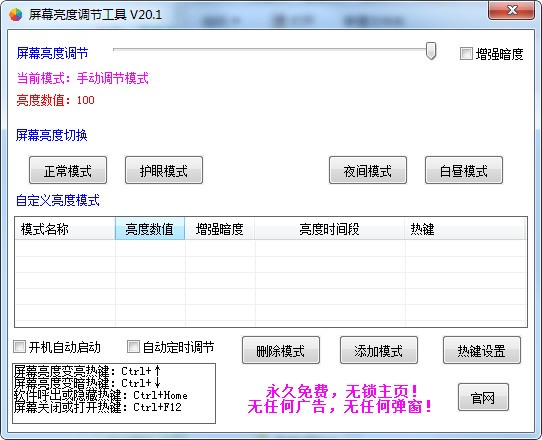This screenshot has width=542, height=440.
Task: Open 热键设置 button
Action: pos(482,350)
